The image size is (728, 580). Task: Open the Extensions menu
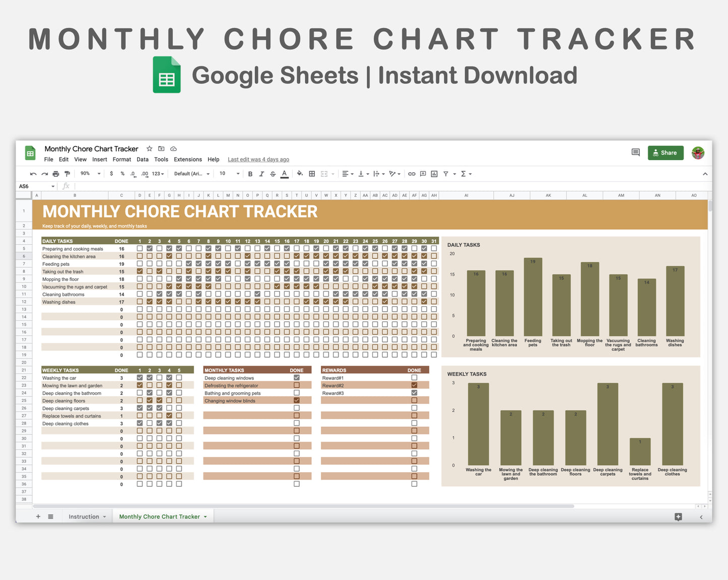pos(187,160)
